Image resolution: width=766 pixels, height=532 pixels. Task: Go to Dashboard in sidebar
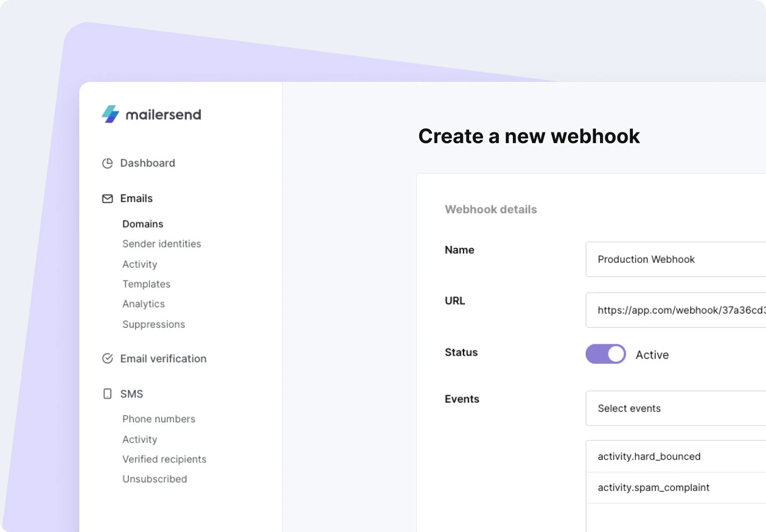147,163
